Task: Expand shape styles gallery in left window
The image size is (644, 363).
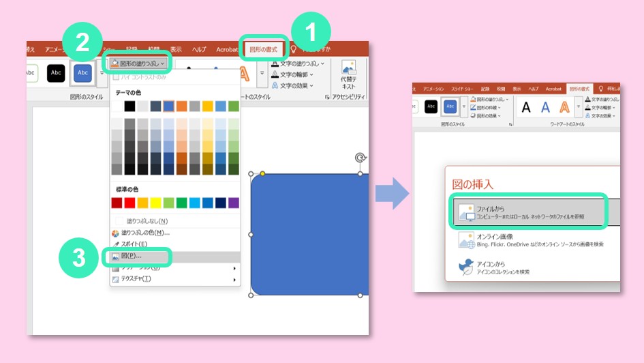Action: [102, 73]
